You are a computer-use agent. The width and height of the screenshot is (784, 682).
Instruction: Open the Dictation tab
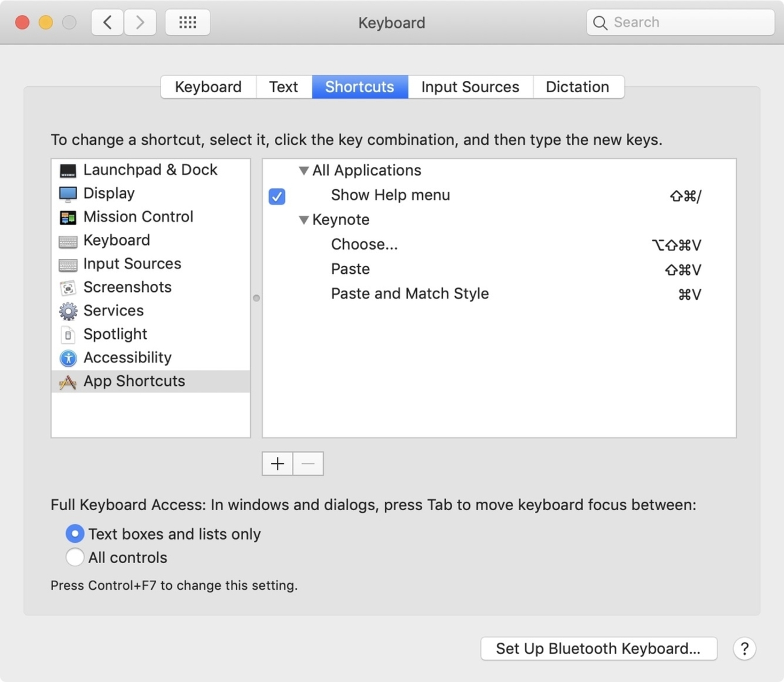(x=577, y=87)
